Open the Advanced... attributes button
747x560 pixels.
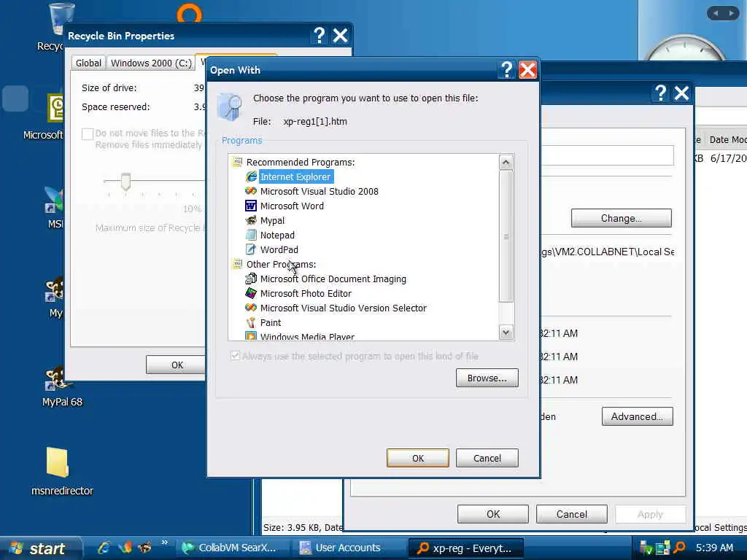[637, 416]
